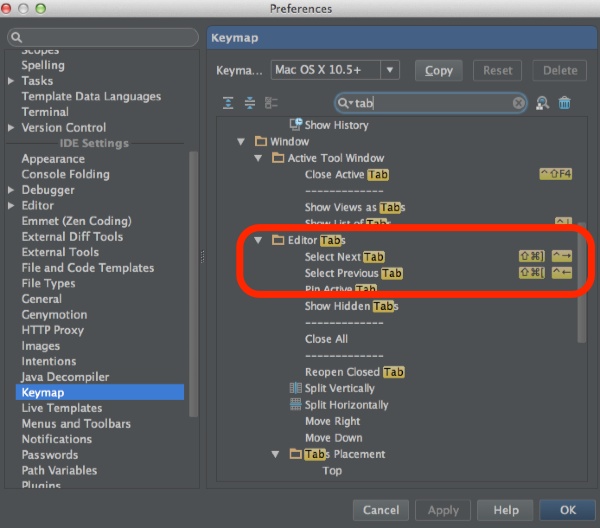The width and height of the screenshot is (600, 528).
Task: Collapse the Active Tool Window group
Action: pyautogui.click(x=260, y=158)
